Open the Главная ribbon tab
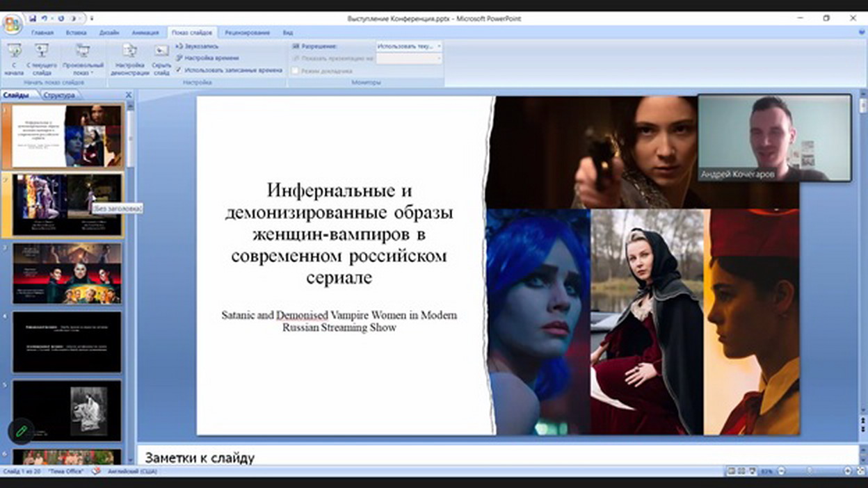The image size is (868, 488). tap(42, 33)
